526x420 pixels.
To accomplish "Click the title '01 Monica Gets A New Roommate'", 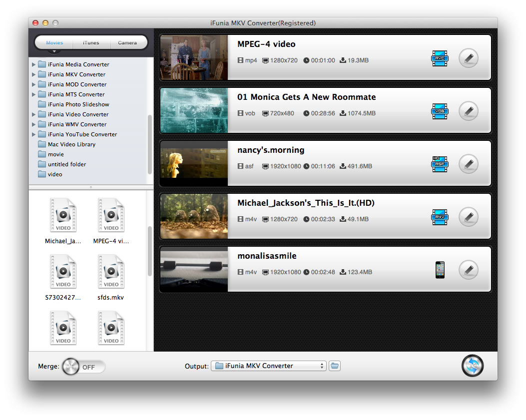I will (307, 97).
